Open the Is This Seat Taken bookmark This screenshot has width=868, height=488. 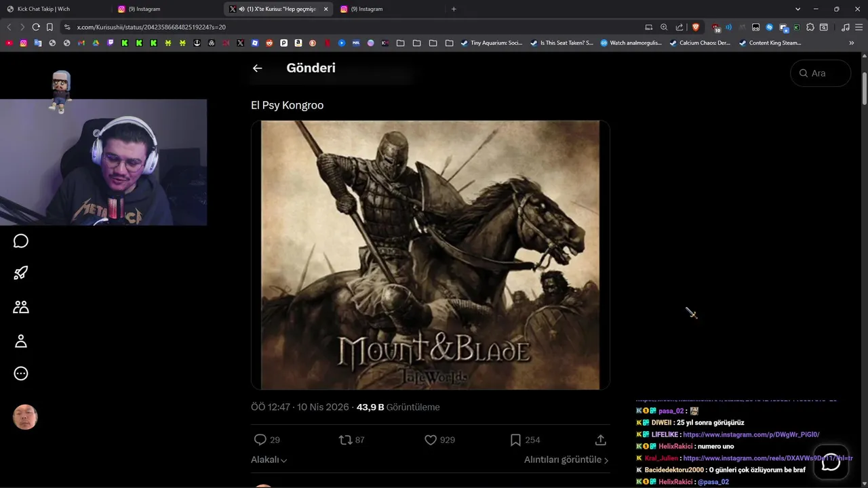click(561, 43)
